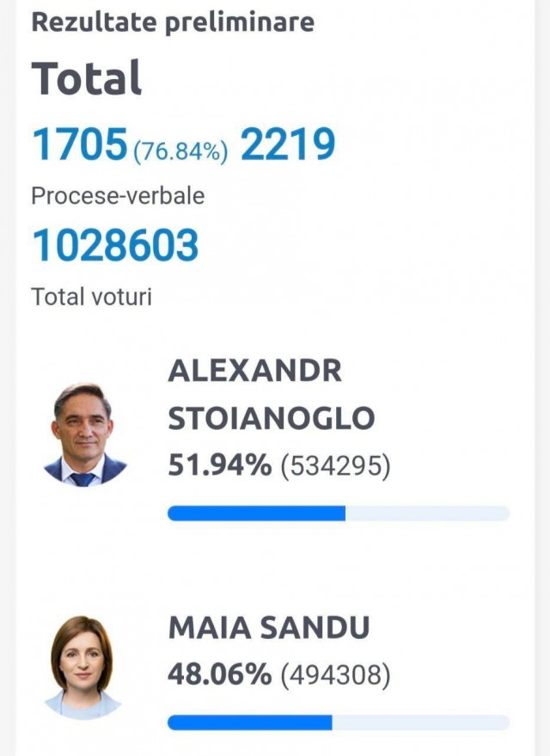Select the MAIA SANDU candidate name
The width and height of the screenshot is (550, 756).
tap(269, 628)
